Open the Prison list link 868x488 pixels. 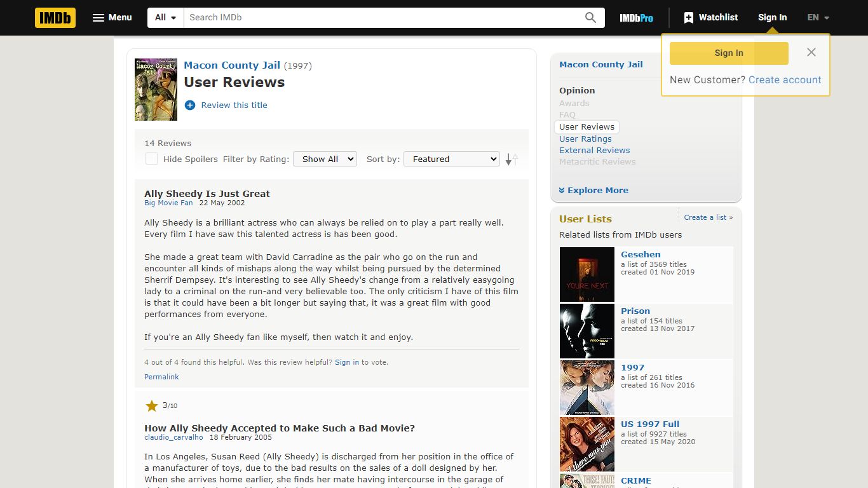[x=635, y=311]
